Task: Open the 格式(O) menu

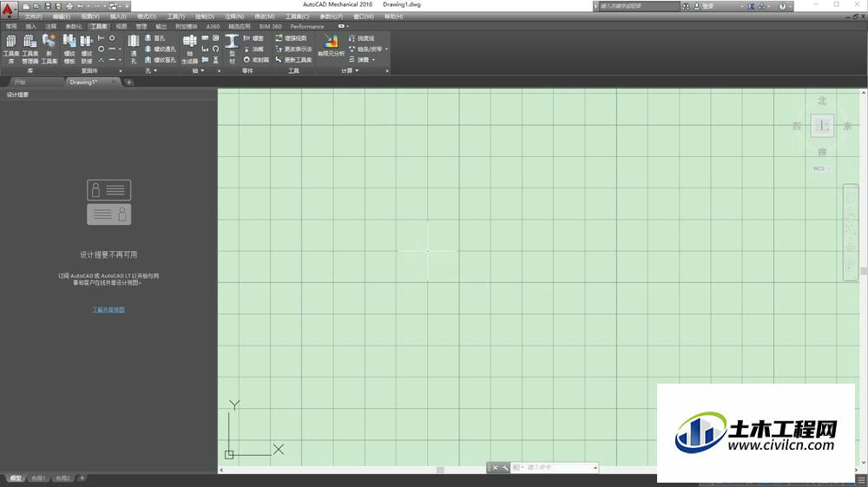Action: tap(147, 16)
